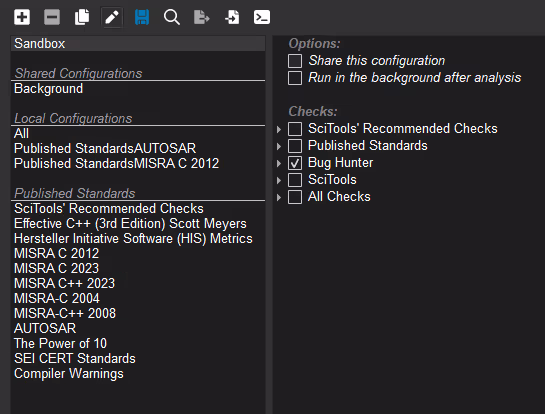Uncheck the Bug Hunter checkbox
The image size is (545, 414).
click(295, 163)
